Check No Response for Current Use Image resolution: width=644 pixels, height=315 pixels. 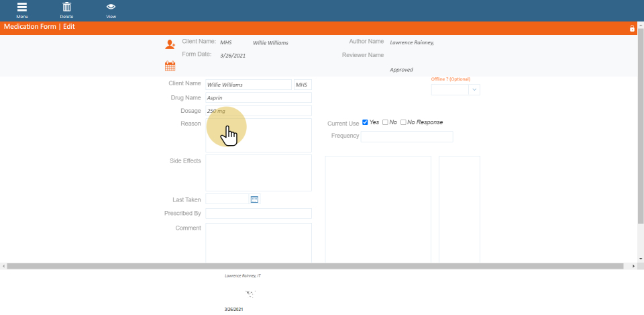(x=403, y=122)
